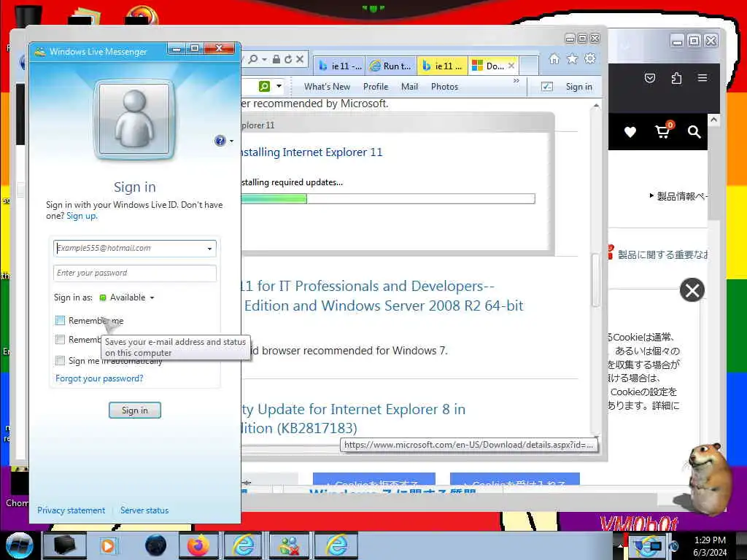
Task: Click the IE refresh icon
Action: pyautogui.click(x=288, y=59)
